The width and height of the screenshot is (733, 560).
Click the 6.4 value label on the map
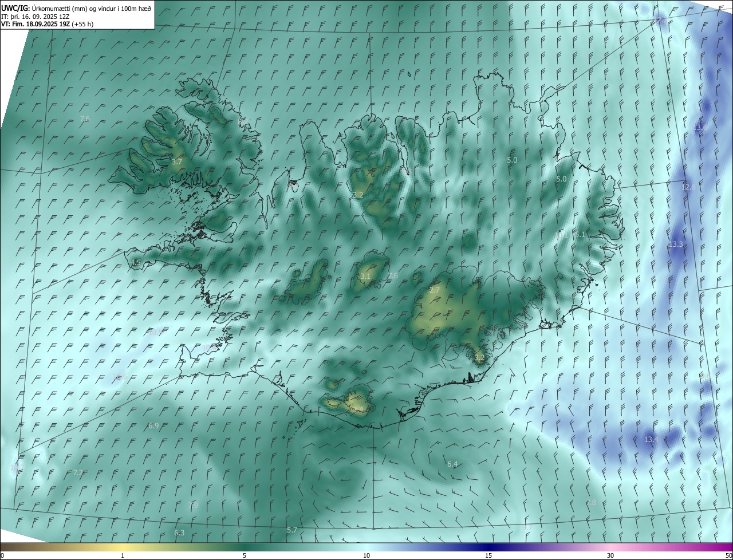452,464
